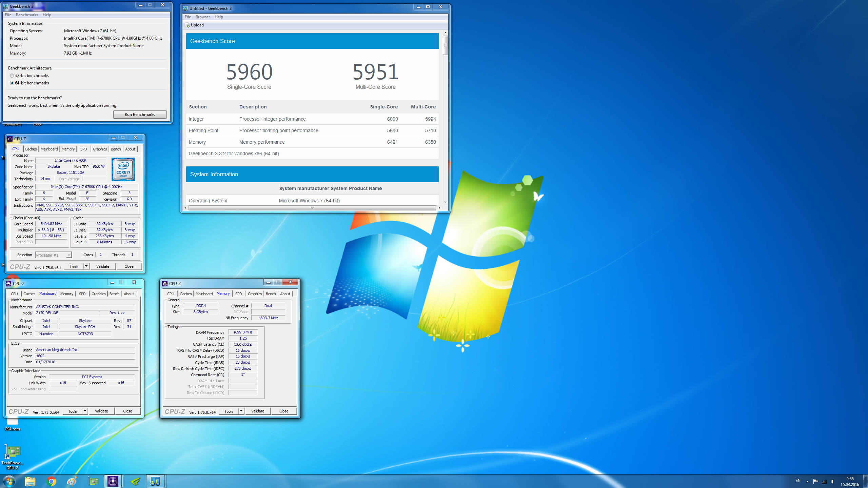Click the Intel Core i7 logo in CPU-Z
Image resolution: width=868 pixels, height=488 pixels.
pos(123,169)
